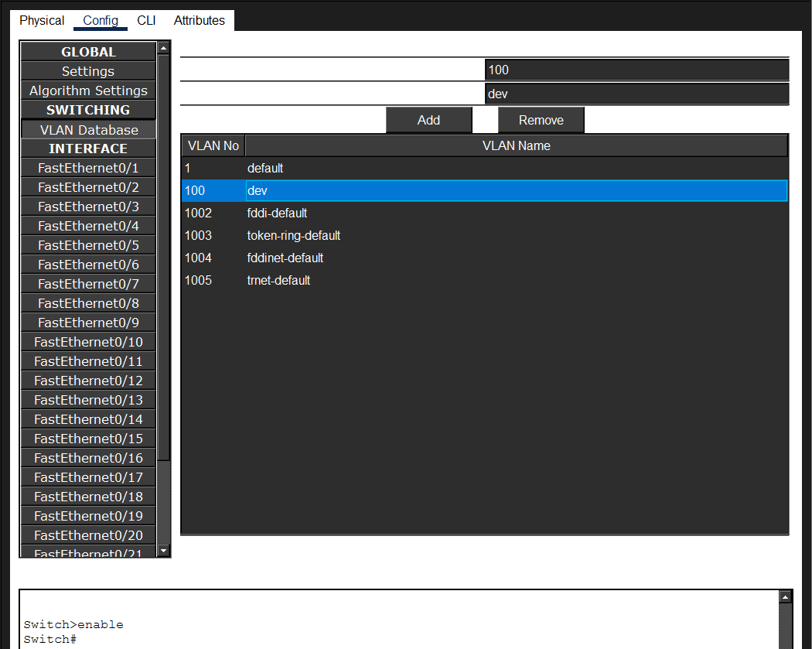Image resolution: width=812 pixels, height=649 pixels.
Task: Select VLAN 1004 fddinet-default row
Action: (x=485, y=258)
